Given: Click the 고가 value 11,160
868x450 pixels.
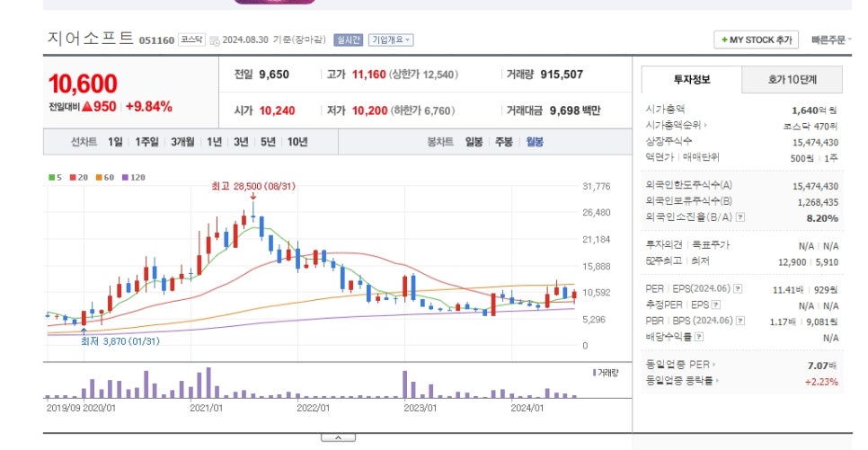Looking at the screenshot, I should (368, 75).
